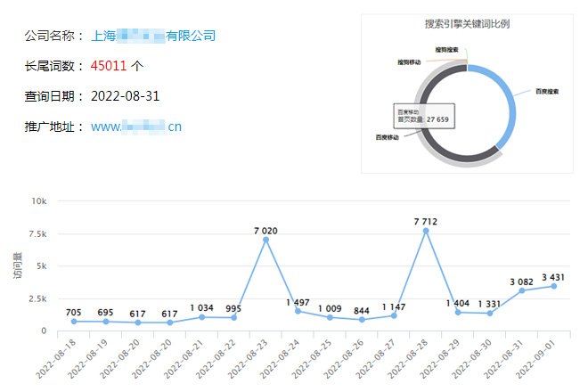Click the 搜狗搜索 chart label
Image resolution: width=588 pixels, height=392 pixels.
(447, 50)
